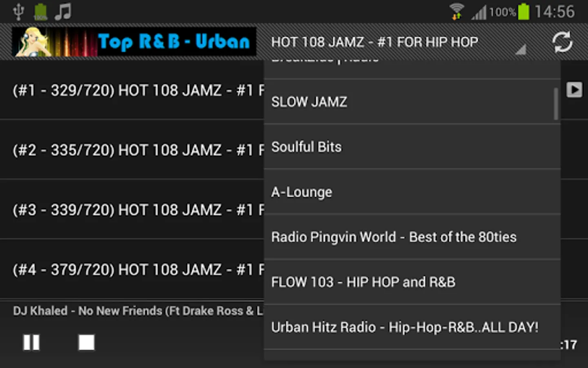Screen dimensions: 588x368
Task: Click the play arrow beside stream #1
Action: pos(574,90)
